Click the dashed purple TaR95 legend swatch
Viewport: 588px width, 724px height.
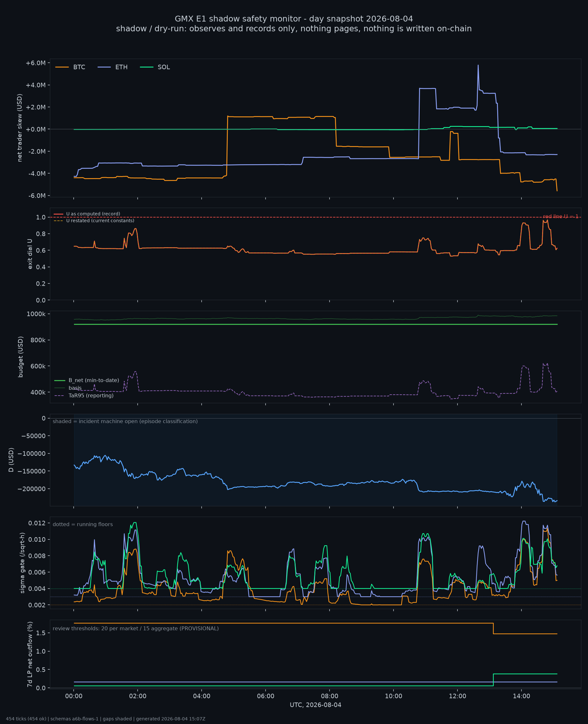[60, 396]
